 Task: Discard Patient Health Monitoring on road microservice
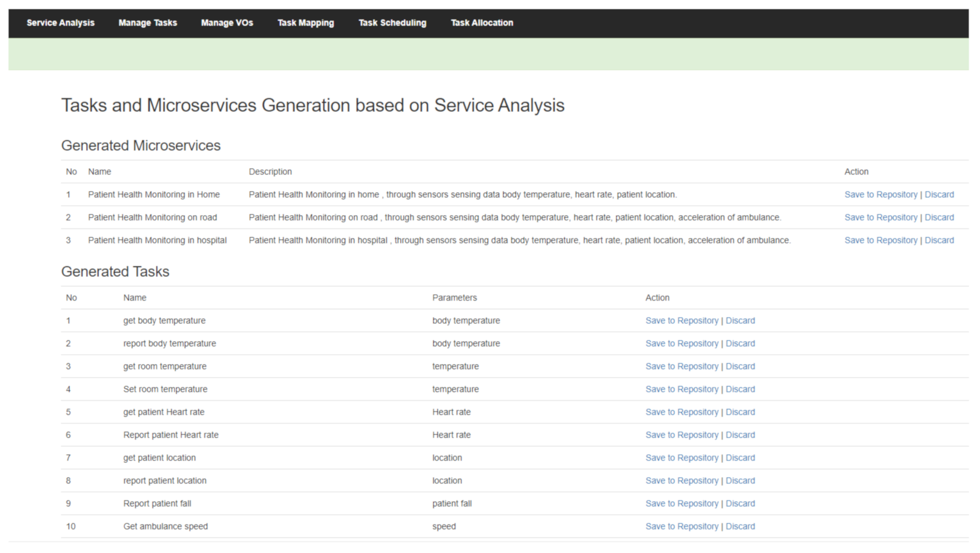click(939, 217)
